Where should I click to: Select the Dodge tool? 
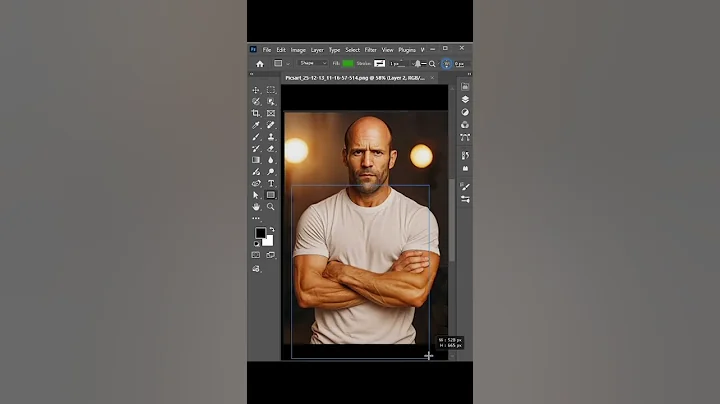tap(271, 172)
